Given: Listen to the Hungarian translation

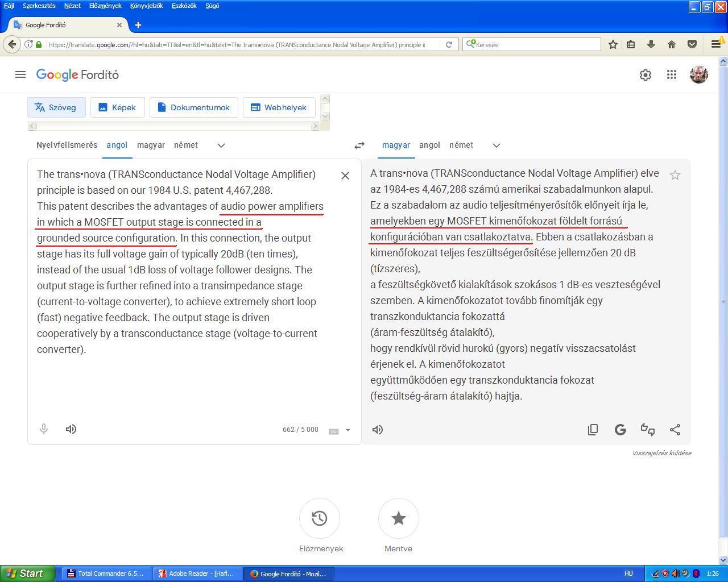Looking at the screenshot, I should [x=378, y=430].
